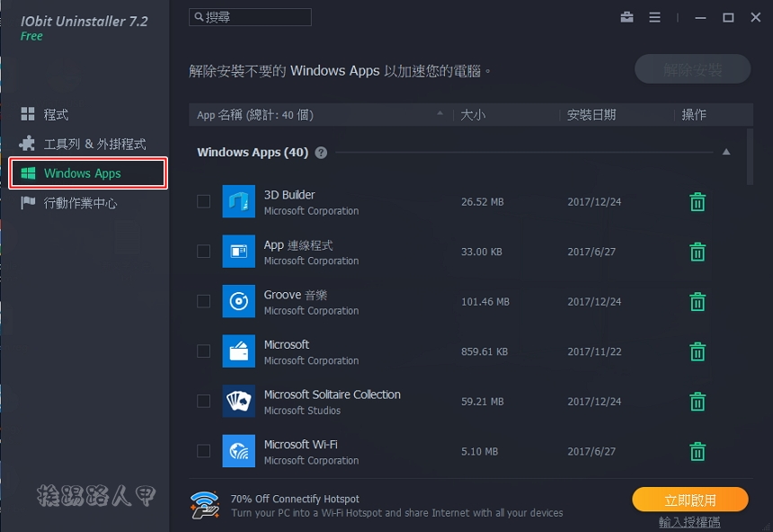Enable the Microsoft wallet row checkbox
This screenshot has width=773, height=532.
tap(204, 351)
